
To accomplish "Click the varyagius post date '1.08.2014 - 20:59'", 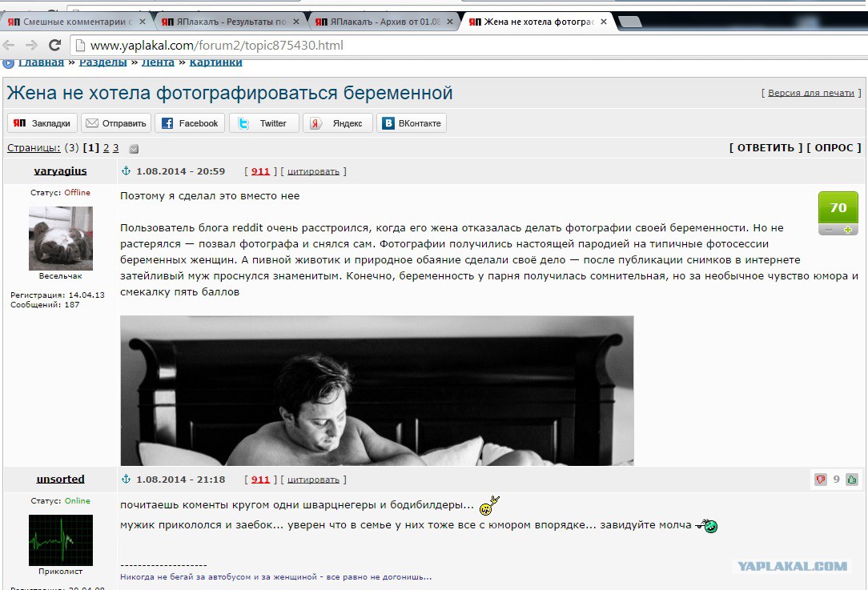I will (x=181, y=171).
